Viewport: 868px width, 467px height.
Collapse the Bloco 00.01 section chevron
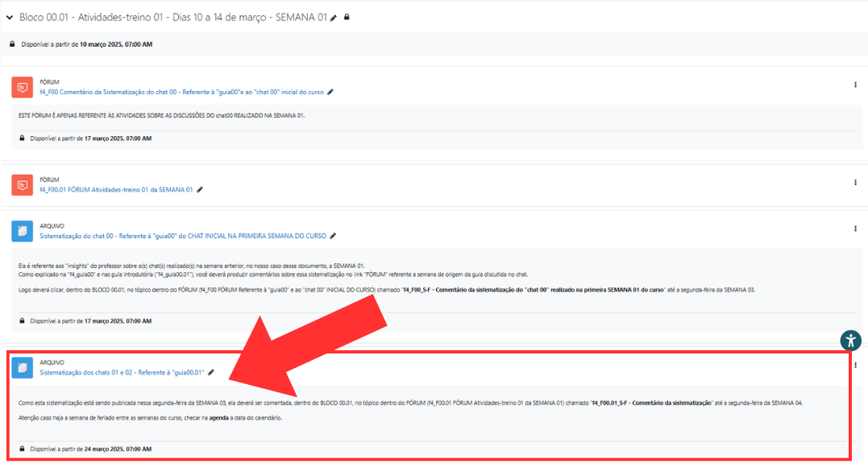[x=10, y=17]
